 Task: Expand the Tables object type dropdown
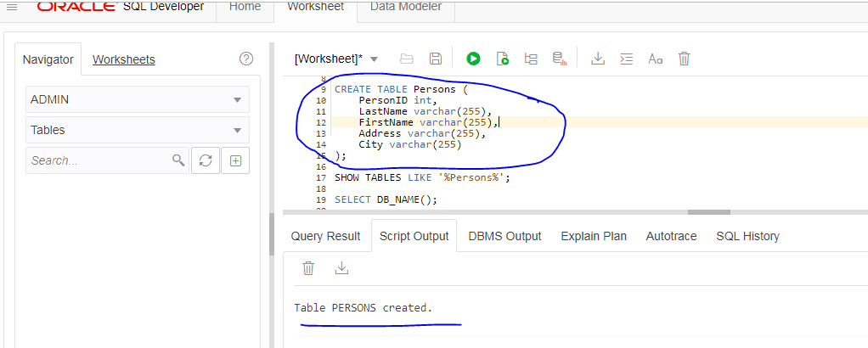138,130
